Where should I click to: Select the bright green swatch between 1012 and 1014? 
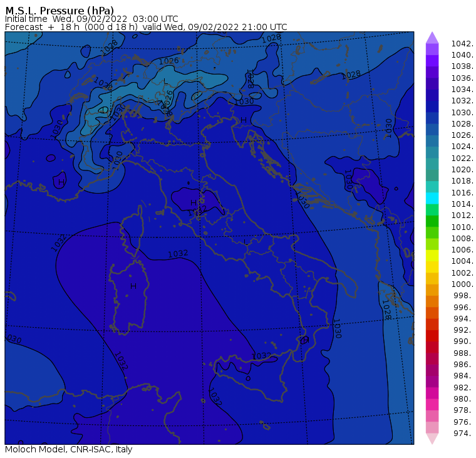[x=432, y=209]
